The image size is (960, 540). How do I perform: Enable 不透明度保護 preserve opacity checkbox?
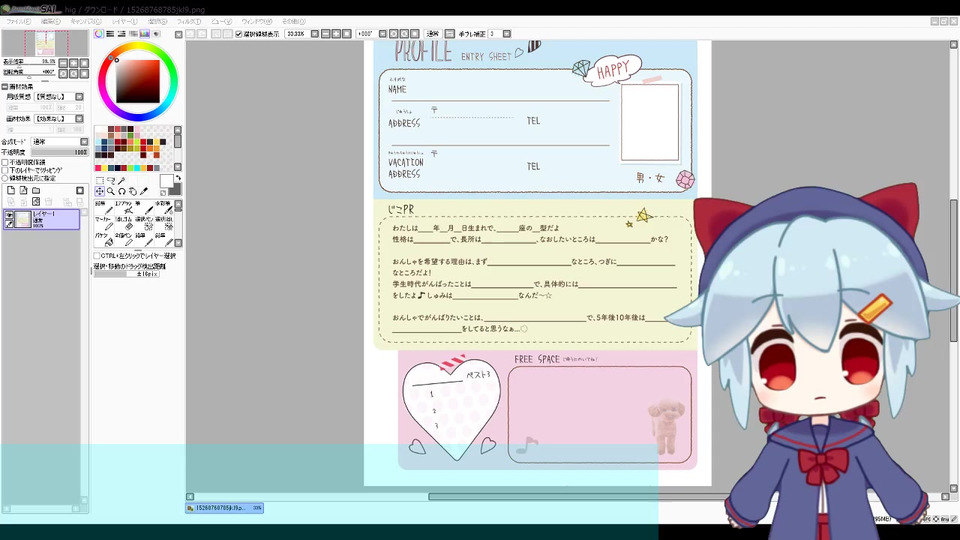5,163
